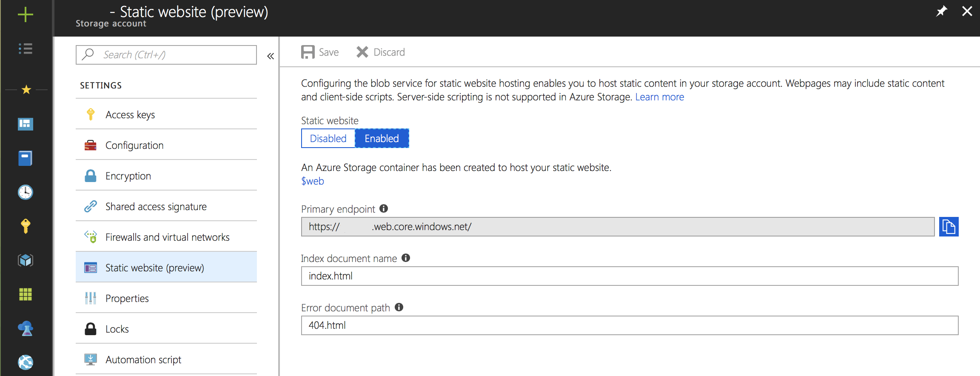Edit the Error document path field
The width and height of the screenshot is (980, 376).
coord(630,325)
